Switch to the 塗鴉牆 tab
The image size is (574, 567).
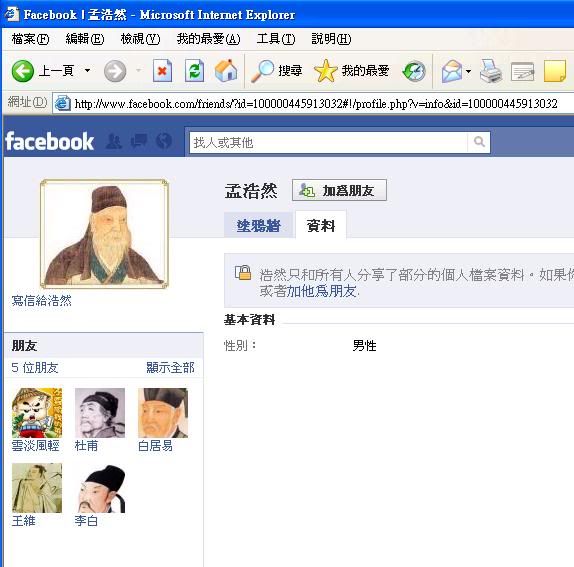click(x=258, y=225)
